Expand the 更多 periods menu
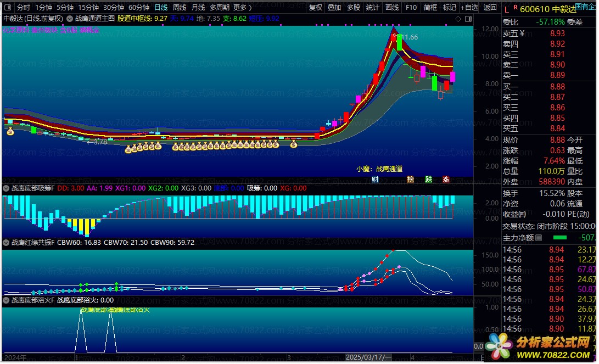 click(242, 7)
